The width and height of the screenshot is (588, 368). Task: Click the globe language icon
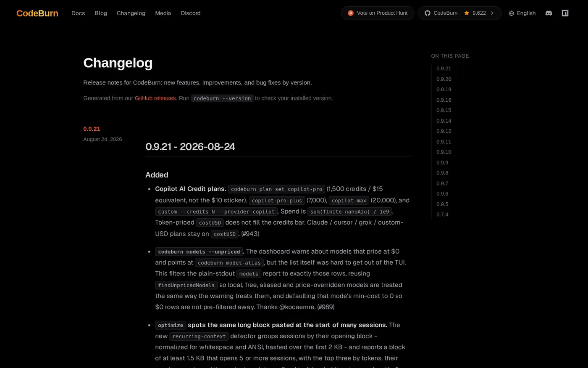click(x=511, y=13)
